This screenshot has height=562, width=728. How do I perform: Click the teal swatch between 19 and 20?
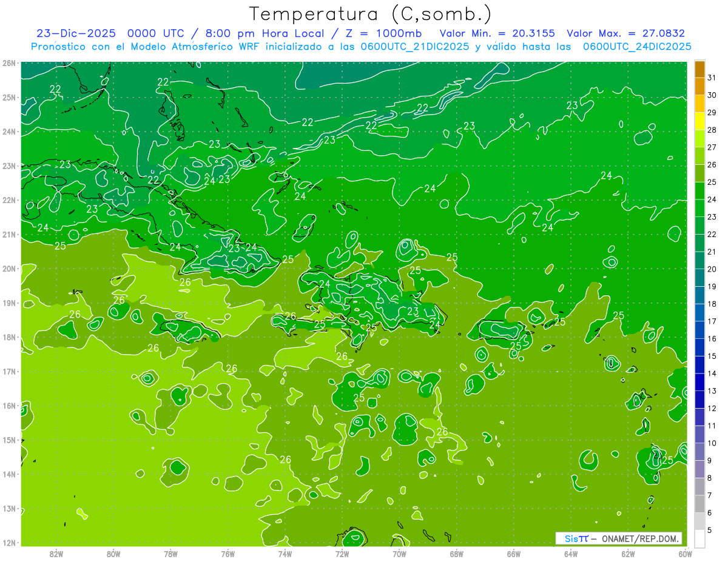tap(700, 278)
